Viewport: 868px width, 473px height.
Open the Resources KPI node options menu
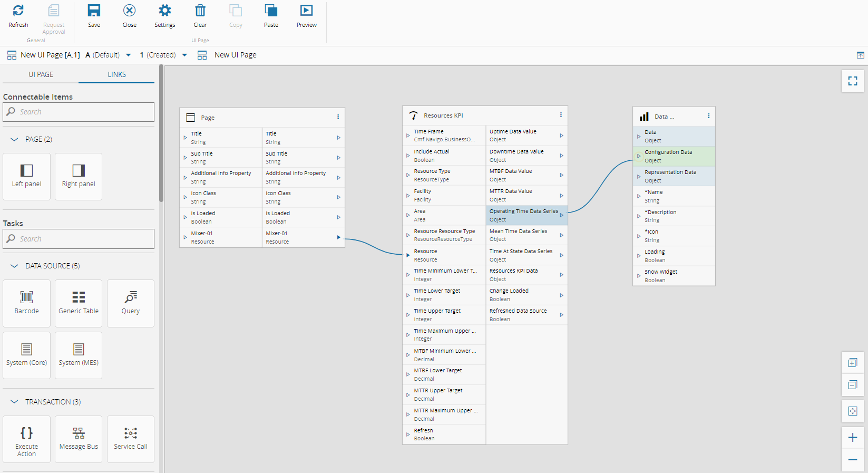tap(561, 115)
